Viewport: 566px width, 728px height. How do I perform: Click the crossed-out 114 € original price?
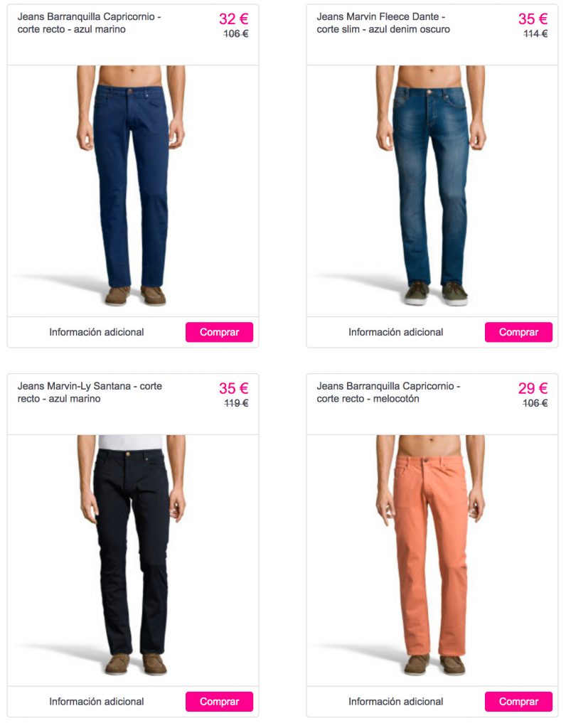click(x=535, y=34)
